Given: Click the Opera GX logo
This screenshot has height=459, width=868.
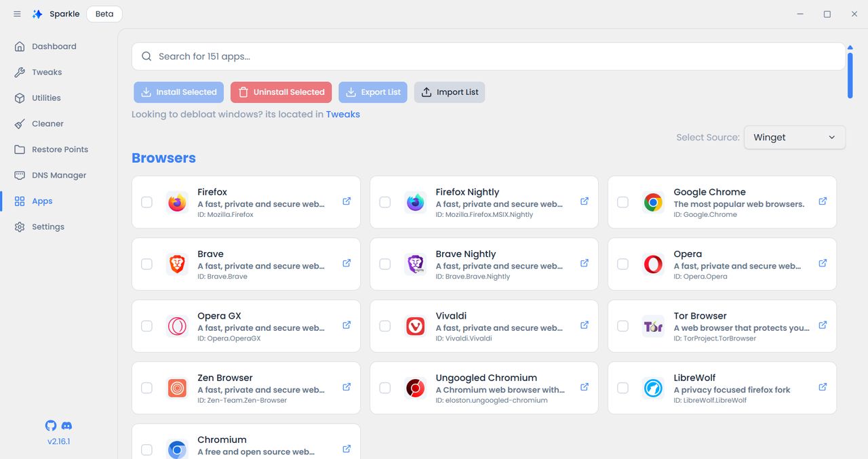Looking at the screenshot, I should tap(177, 326).
